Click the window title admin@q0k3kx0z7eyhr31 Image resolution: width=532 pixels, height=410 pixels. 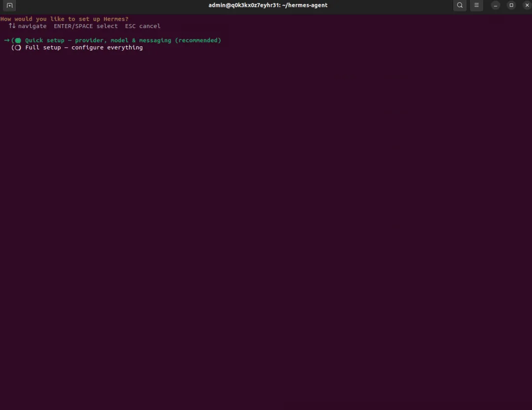click(x=268, y=5)
